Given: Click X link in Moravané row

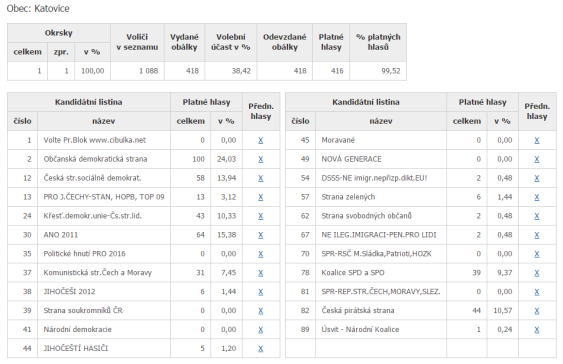Looking at the screenshot, I should pyautogui.click(x=537, y=140).
